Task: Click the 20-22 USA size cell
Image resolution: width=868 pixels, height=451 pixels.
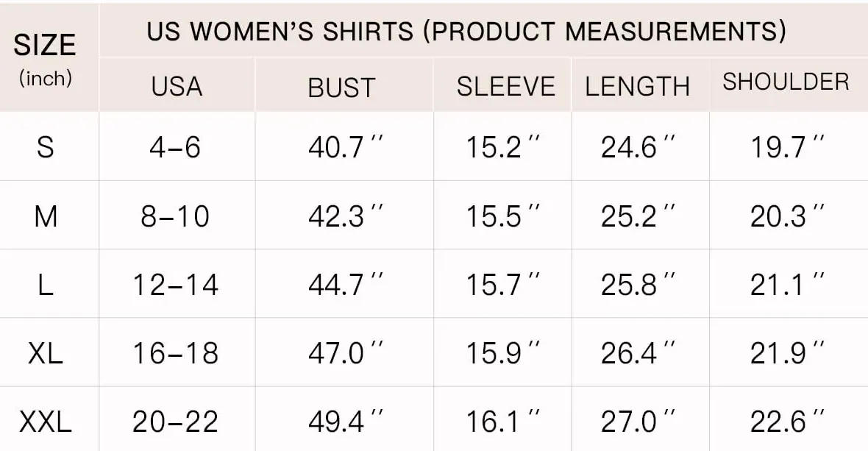Action: coord(175,422)
